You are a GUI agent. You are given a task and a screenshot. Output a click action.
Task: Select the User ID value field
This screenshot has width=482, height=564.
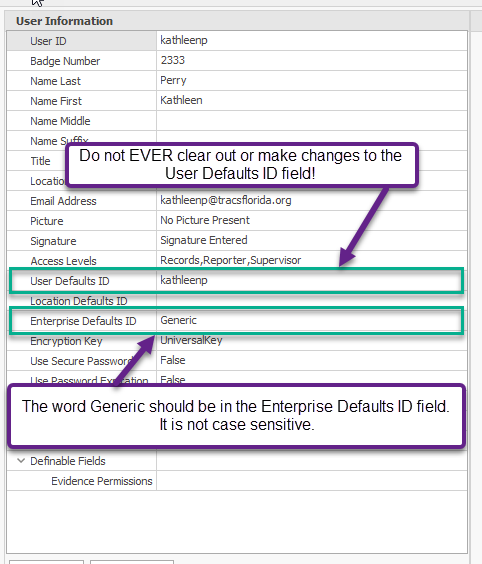click(312, 40)
